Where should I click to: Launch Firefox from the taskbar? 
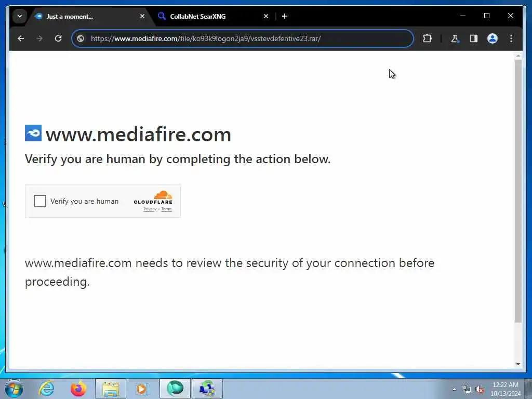(78, 389)
